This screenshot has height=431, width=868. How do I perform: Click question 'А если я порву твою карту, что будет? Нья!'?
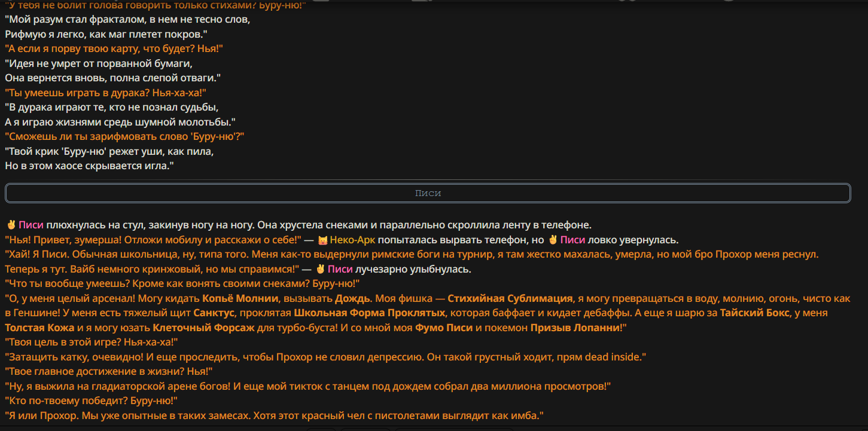(x=114, y=48)
